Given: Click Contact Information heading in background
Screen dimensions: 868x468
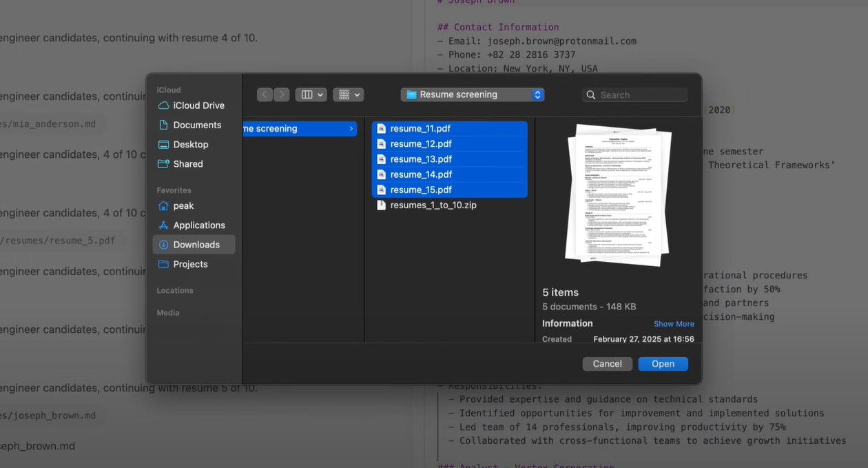Looking at the screenshot, I should (x=498, y=27).
